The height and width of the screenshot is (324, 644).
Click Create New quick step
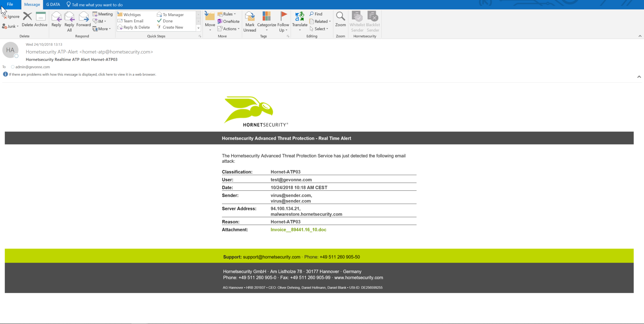click(x=170, y=27)
